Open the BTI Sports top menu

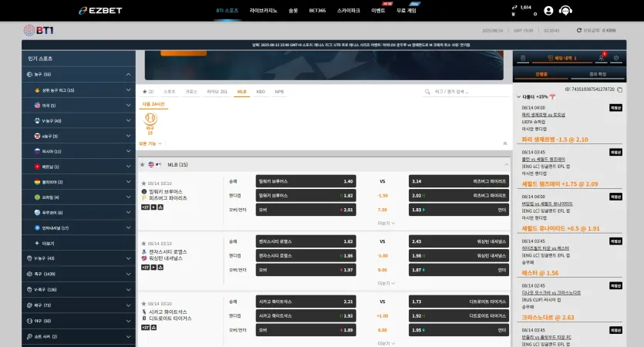(227, 11)
